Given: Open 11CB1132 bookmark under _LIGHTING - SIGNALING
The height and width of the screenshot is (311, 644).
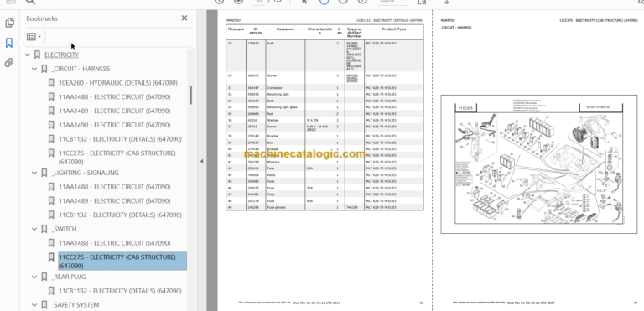Looking at the screenshot, I should [120, 215].
